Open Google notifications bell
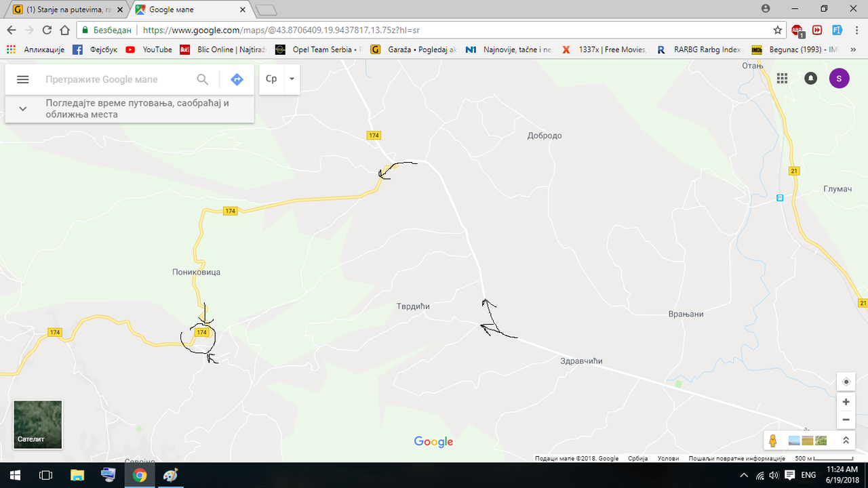 coord(810,78)
